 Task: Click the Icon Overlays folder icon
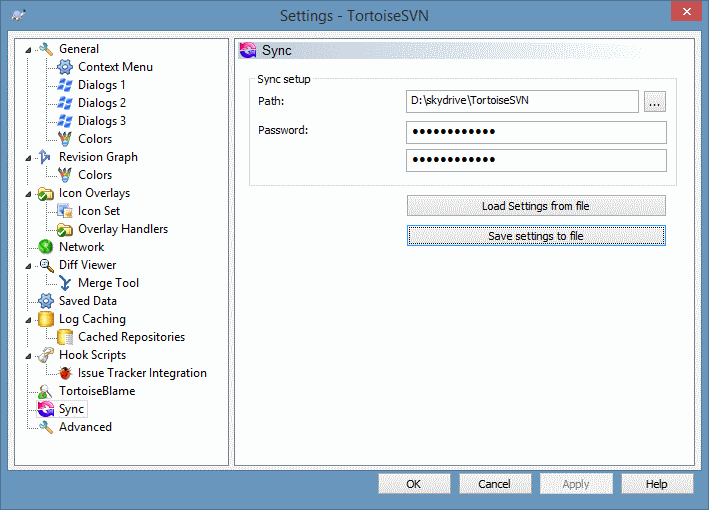[x=45, y=194]
